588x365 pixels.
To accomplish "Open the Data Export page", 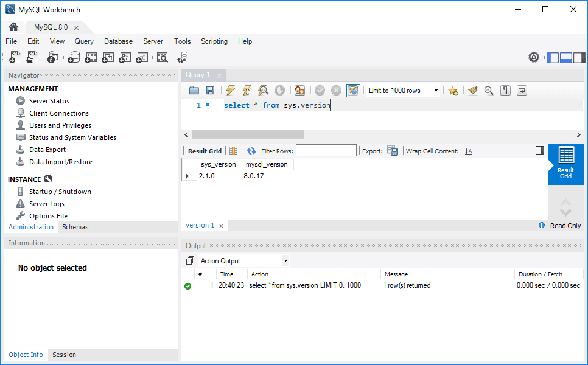I will [x=47, y=150].
